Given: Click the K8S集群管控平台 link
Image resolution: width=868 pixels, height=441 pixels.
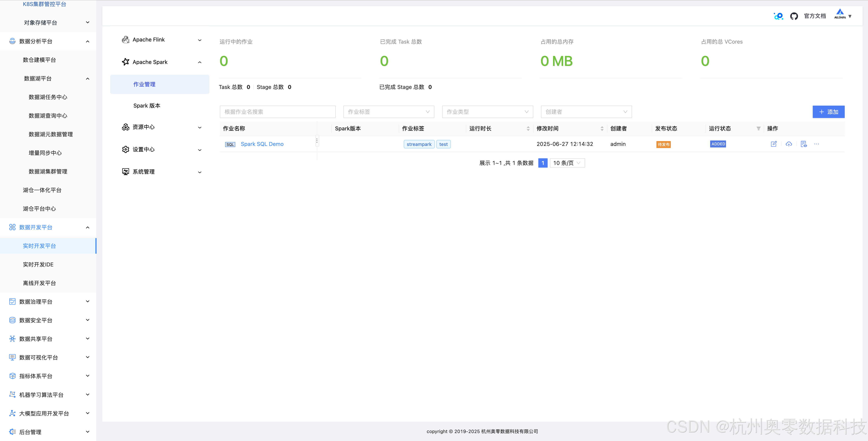Looking at the screenshot, I should tap(44, 4).
